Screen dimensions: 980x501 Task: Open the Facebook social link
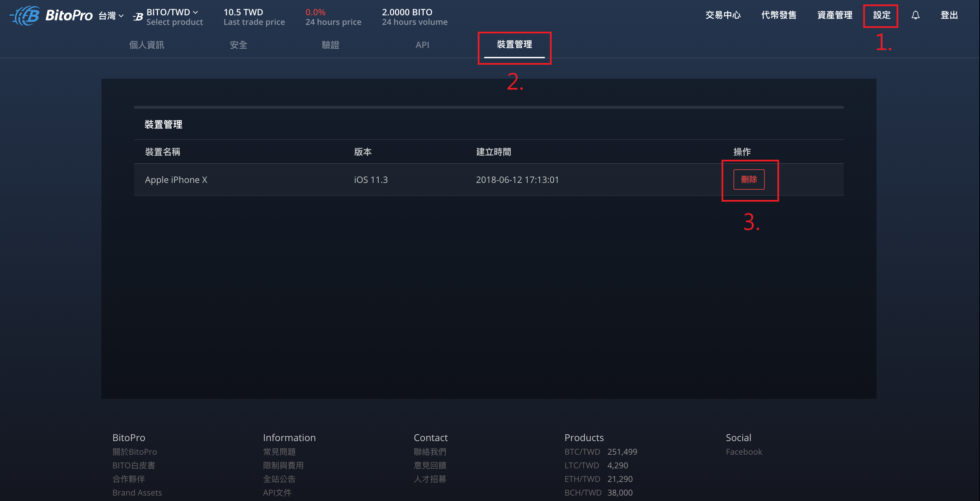click(x=744, y=452)
